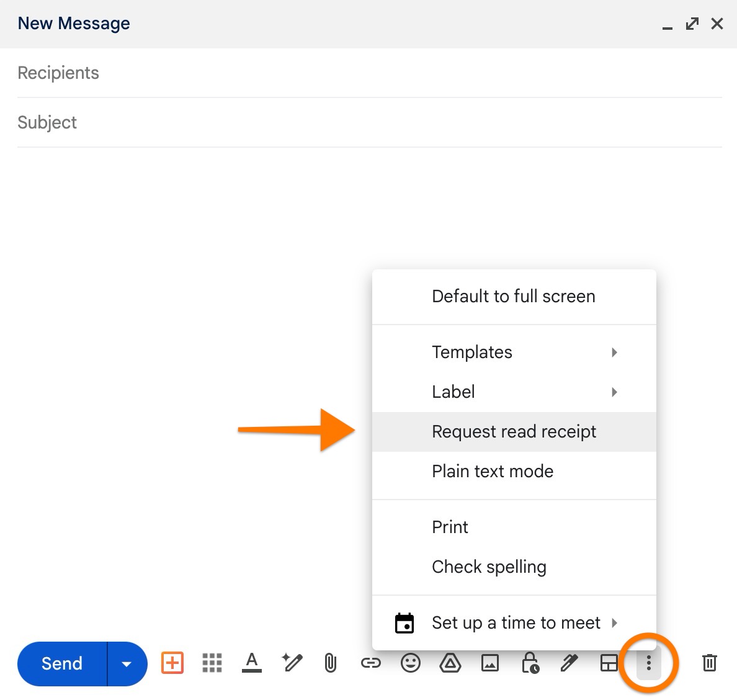Insert a photo into the email

(x=490, y=663)
